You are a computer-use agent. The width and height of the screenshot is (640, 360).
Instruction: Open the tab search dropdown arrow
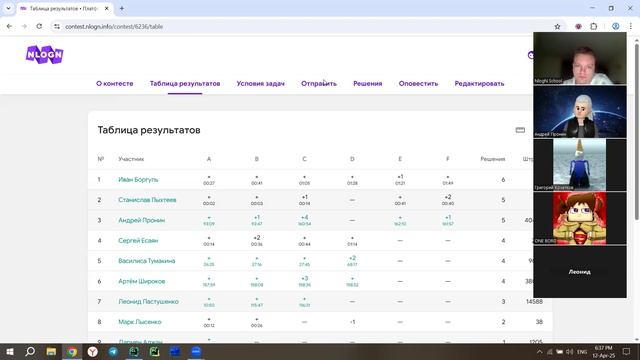pyautogui.click(x=8, y=8)
